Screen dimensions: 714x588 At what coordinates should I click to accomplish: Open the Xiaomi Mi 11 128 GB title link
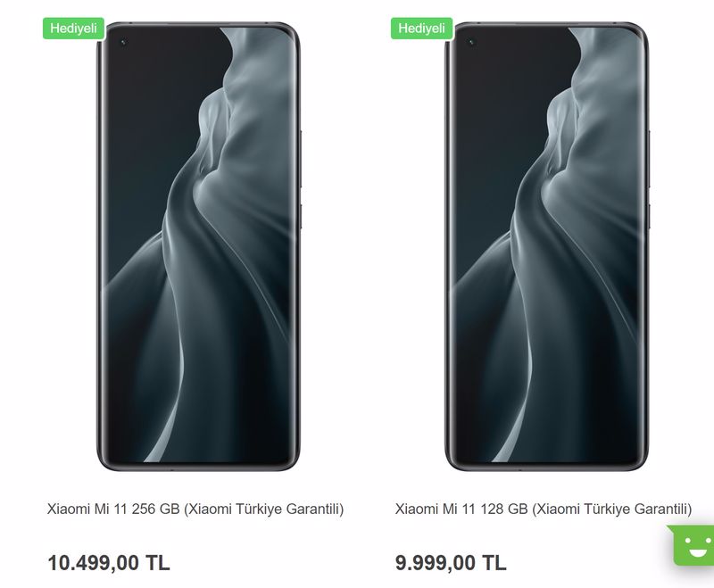coord(544,509)
